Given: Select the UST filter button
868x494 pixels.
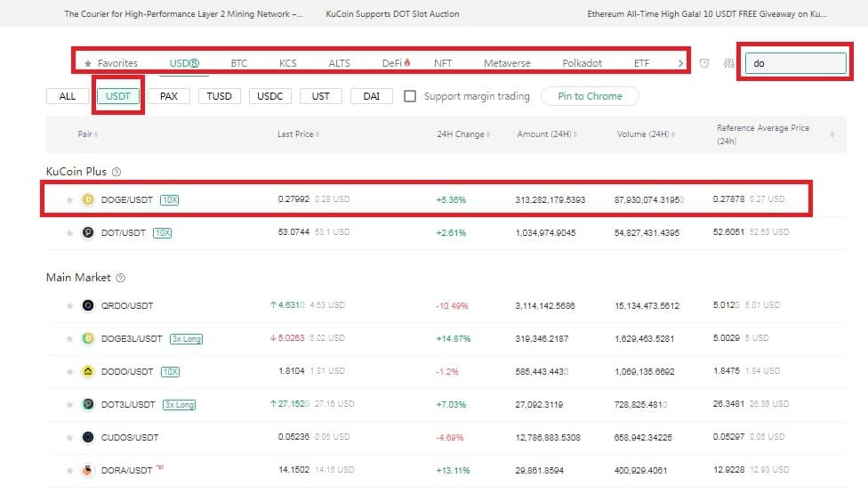Looking at the screenshot, I should point(320,96).
